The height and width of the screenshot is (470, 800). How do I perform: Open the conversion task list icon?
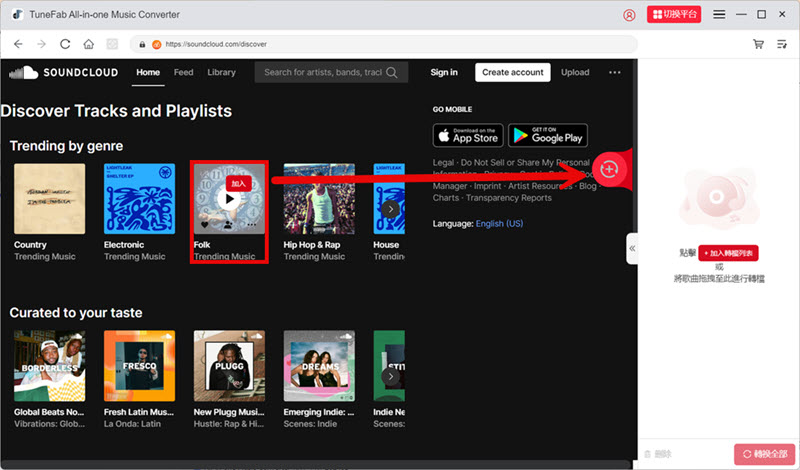point(782,44)
